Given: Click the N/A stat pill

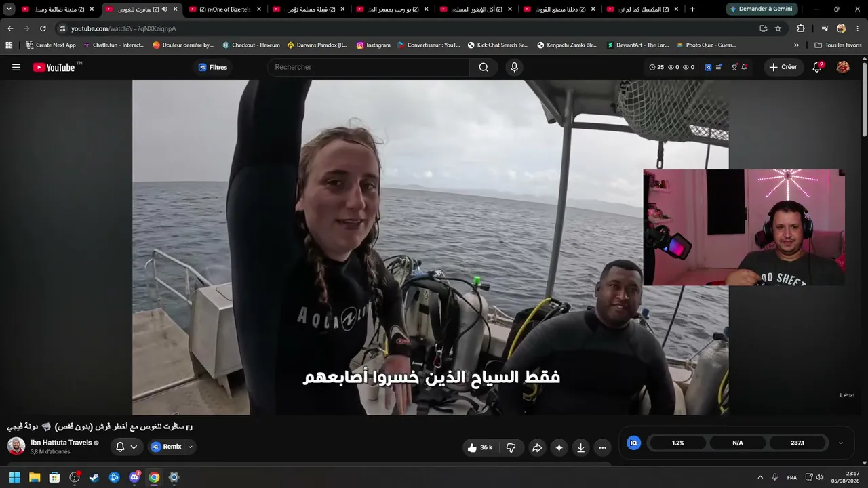Looking at the screenshot, I should point(738,443).
